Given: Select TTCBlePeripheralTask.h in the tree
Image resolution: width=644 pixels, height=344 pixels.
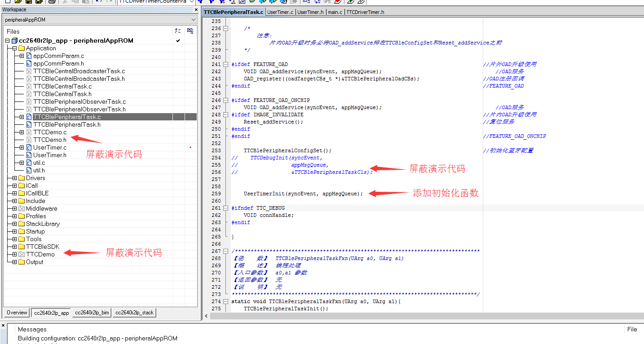Looking at the screenshot, I should tap(67, 124).
